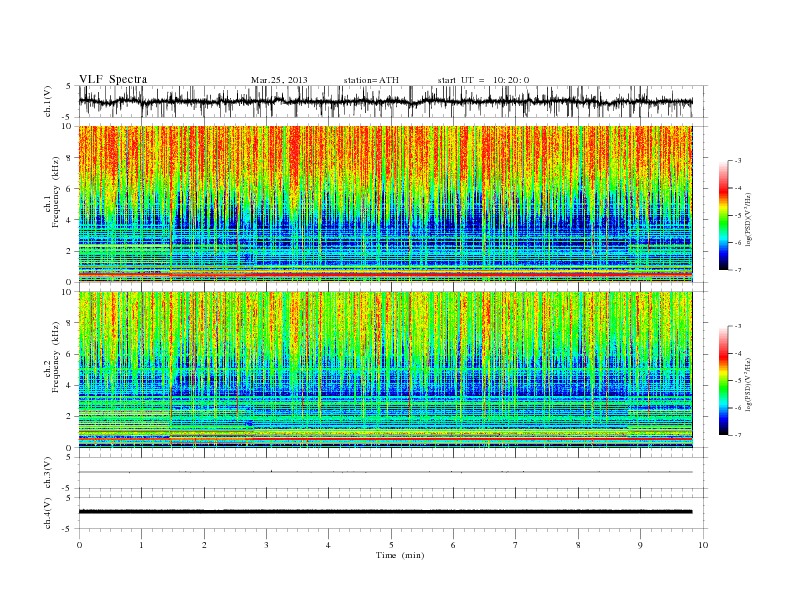Click the "8" kHz tick on ch.1 frequency axis
The height and width of the screenshot is (612, 792).
[x=69, y=158]
